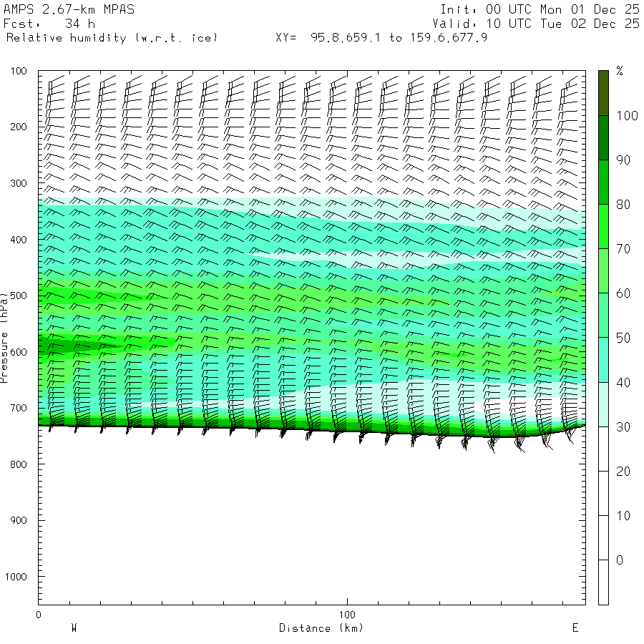Click the "AMPS 2.67-km MPAS" title text
The height and width of the screenshot is (644, 644).
click(69, 10)
